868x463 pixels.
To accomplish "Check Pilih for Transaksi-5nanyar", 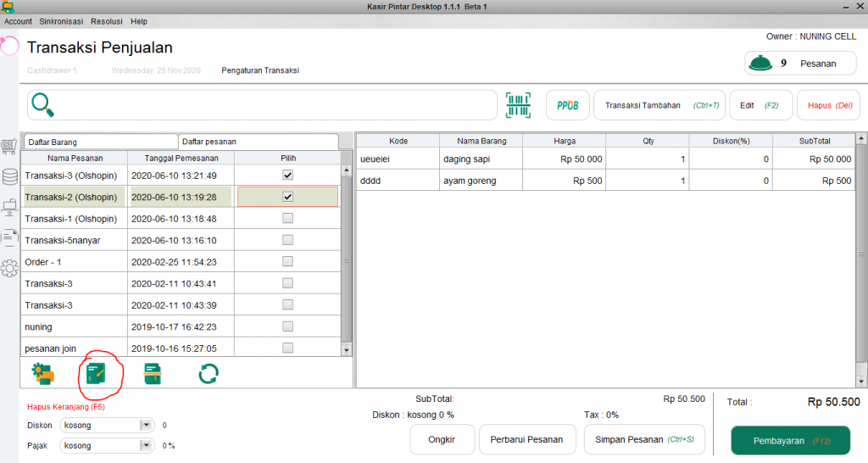I will (288, 240).
